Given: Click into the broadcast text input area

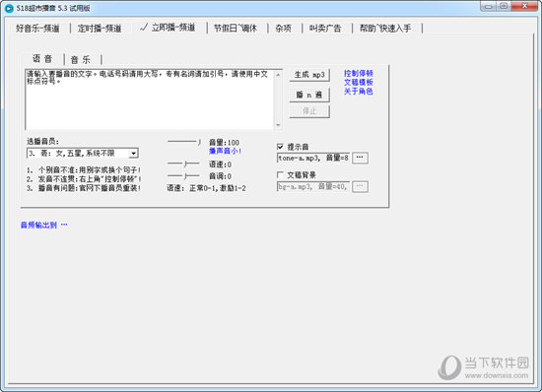Looking at the screenshot, I should 151,99.
